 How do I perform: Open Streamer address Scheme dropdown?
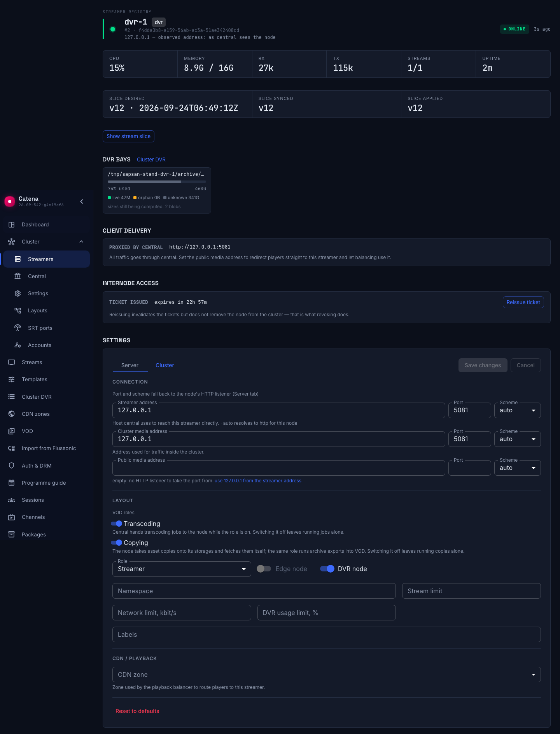coord(517,410)
